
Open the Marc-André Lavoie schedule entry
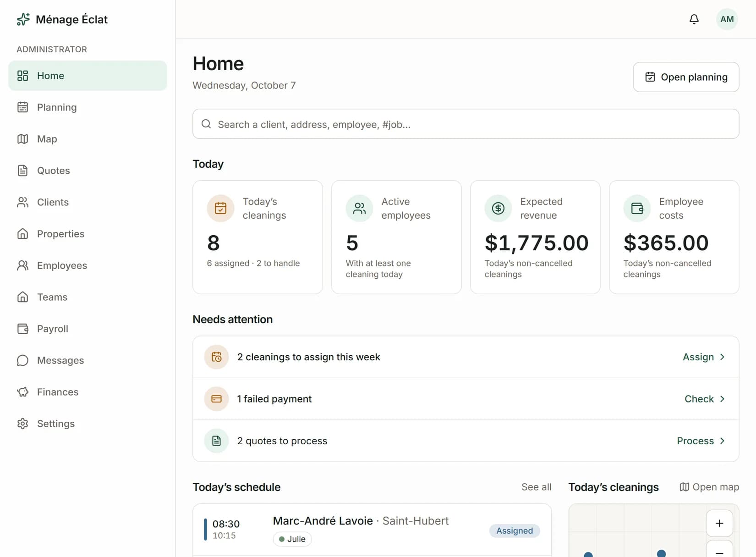[x=372, y=530]
